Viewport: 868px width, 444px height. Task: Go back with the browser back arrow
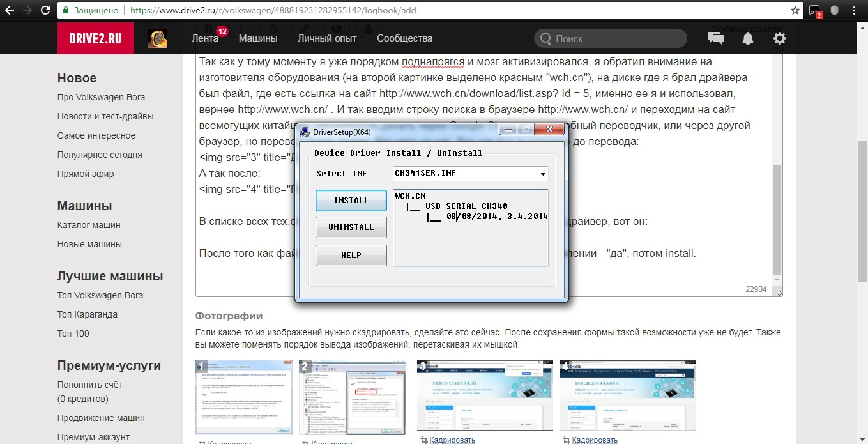click(x=10, y=11)
